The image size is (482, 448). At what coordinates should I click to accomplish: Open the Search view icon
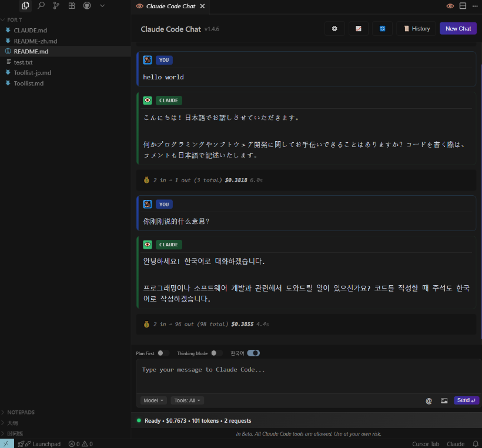click(41, 5)
